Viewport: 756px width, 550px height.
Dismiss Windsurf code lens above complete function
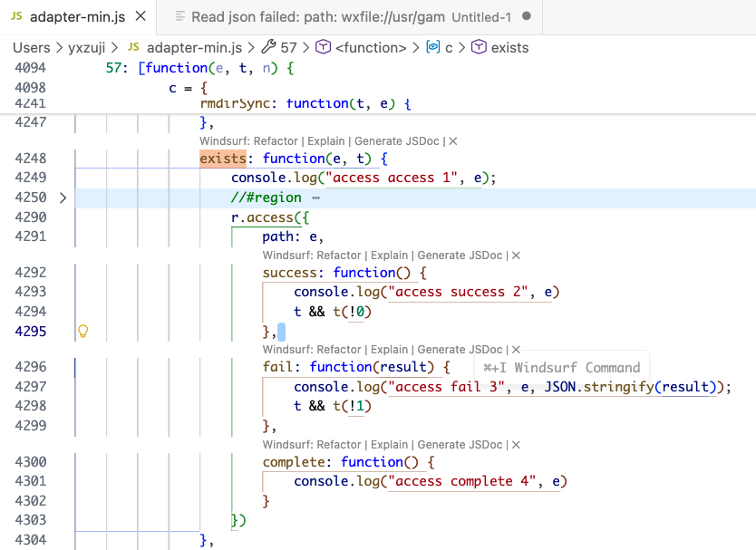[516, 444]
